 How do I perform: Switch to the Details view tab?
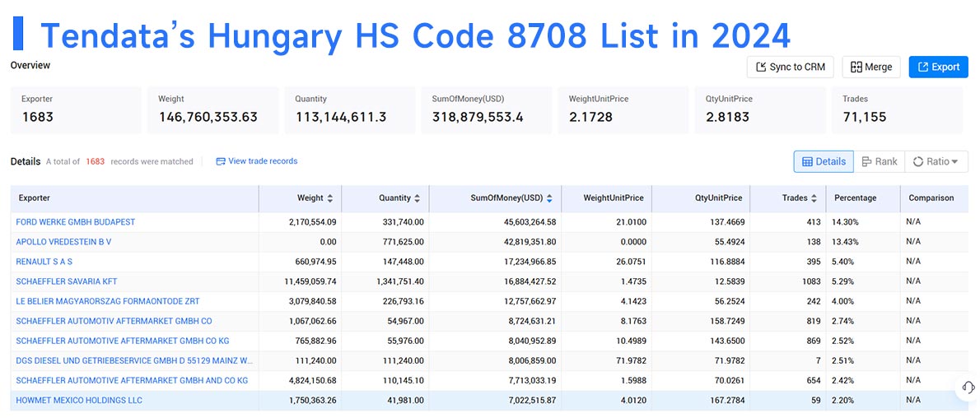(x=824, y=161)
